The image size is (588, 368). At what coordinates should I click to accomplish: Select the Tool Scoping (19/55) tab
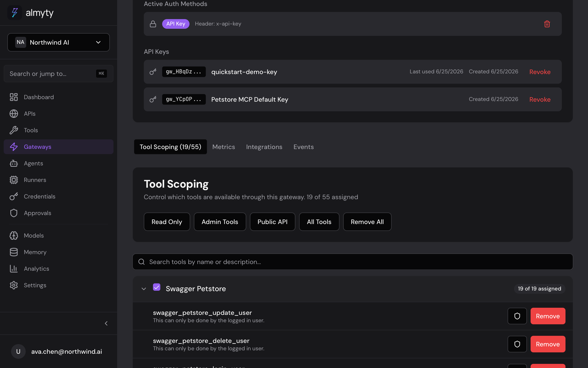pyautogui.click(x=170, y=147)
